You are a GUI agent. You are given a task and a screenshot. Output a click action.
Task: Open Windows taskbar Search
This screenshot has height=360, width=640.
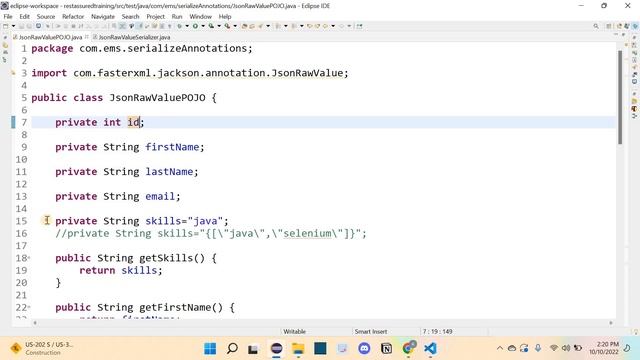[x=232, y=349]
